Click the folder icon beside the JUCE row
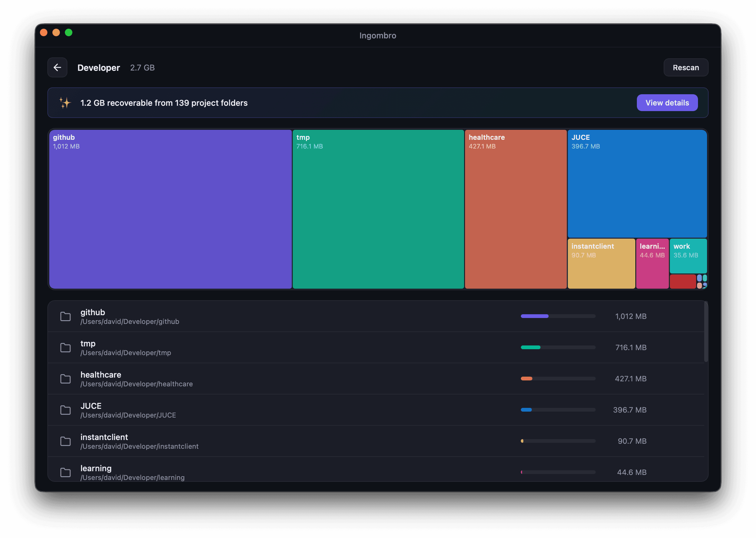The image size is (756, 538). click(65, 410)
